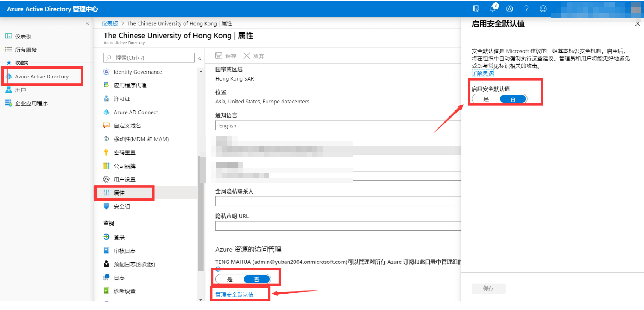The height and width of the screenshot is (310, 644).
Task: Open the help question mark icon
Action: pyautogui.click(x=526, y=9)
